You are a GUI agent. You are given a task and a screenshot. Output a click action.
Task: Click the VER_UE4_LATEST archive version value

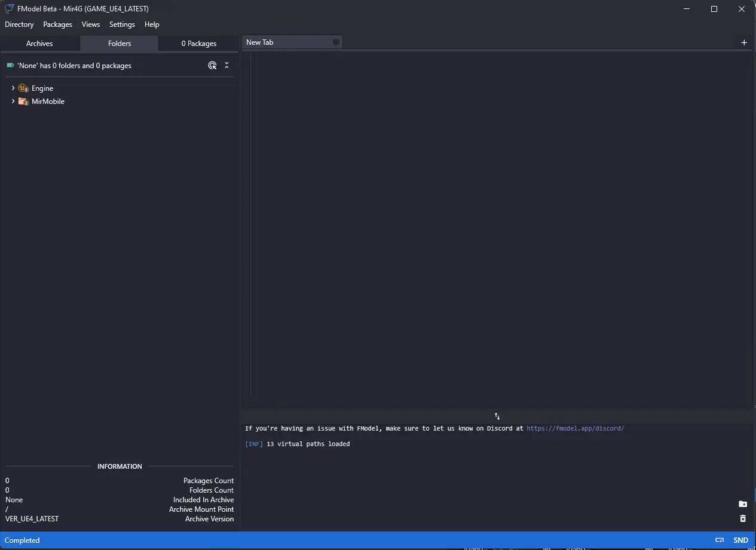(x=32, y=519)
